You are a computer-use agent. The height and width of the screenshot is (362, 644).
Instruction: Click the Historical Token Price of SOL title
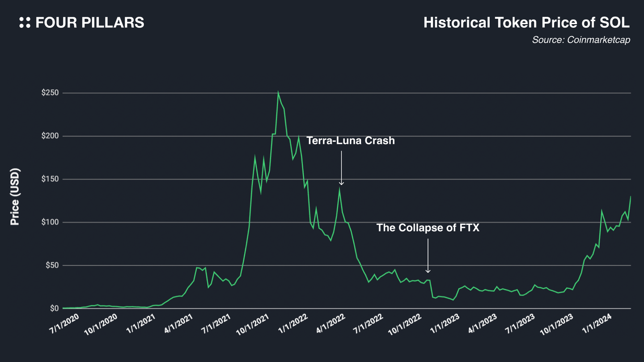coord(527,23)
